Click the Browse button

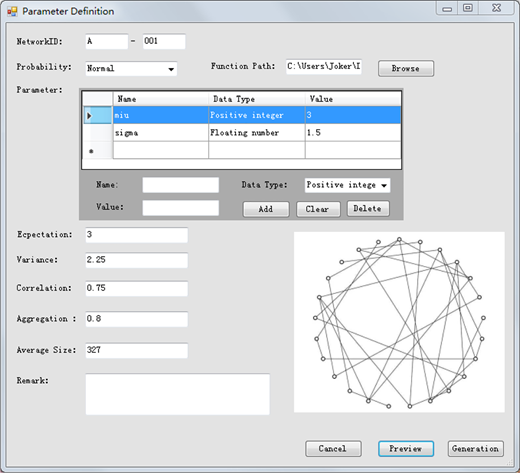coord(406,68)
